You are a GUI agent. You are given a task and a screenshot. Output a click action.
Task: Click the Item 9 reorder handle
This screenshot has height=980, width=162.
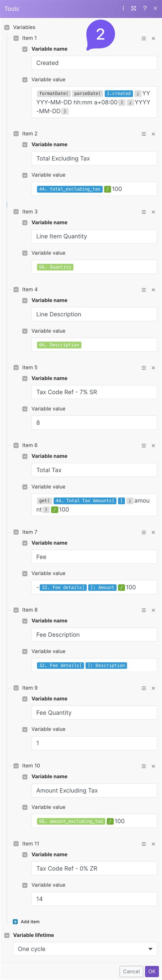pyautogui.click(x=144, y=688)
